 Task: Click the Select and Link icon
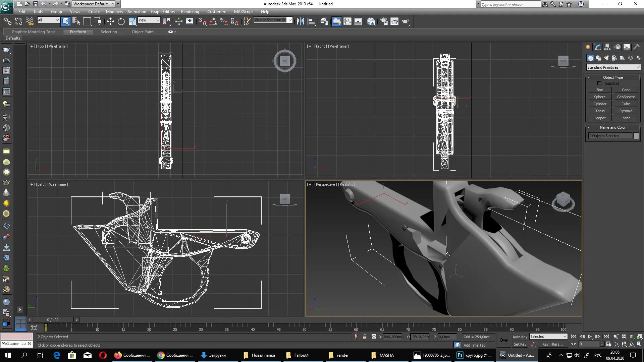pyautogui.click(x=7, y=21)
